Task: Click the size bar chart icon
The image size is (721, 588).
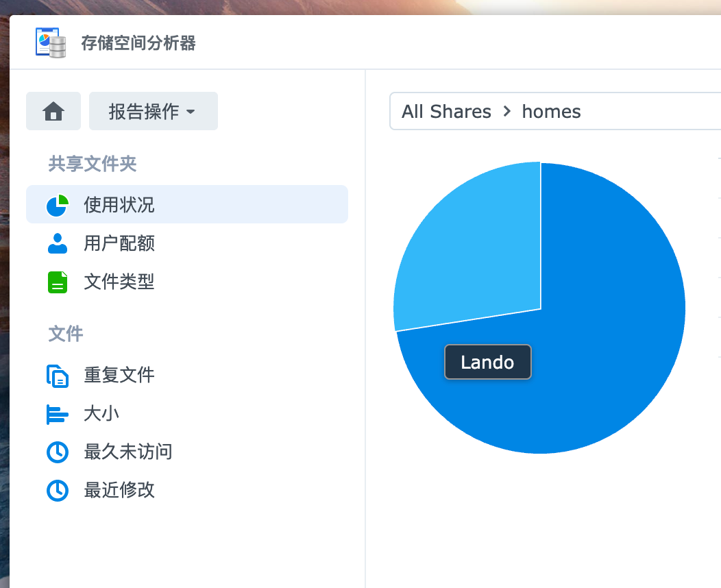Action: click(x=58, y=414)
